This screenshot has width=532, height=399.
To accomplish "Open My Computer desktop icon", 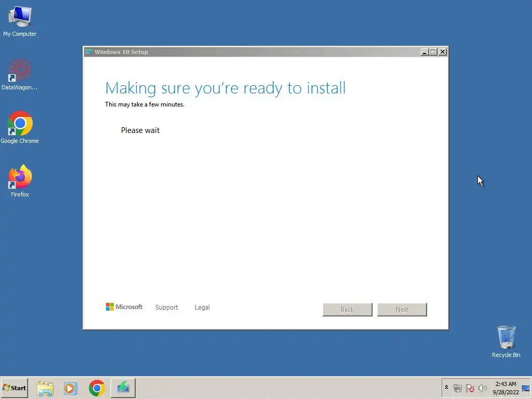I will click(20, 21).
